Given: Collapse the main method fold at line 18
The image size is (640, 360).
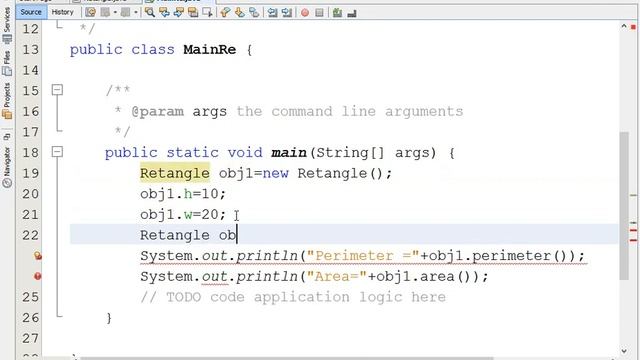Looking at the screenshot, I should point(58,152).
